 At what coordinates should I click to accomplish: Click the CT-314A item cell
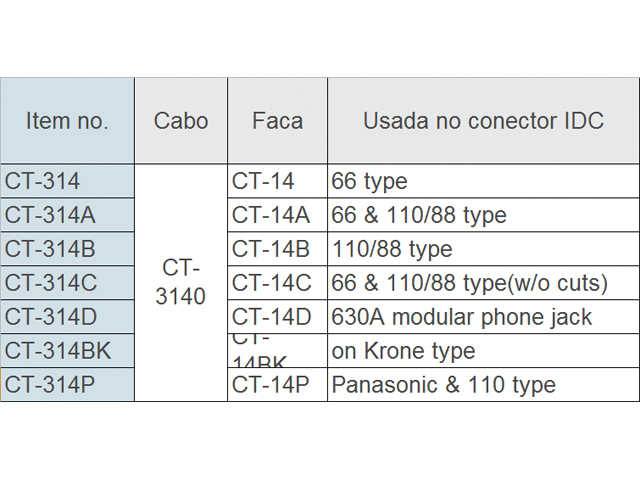(x=67, y=215)
